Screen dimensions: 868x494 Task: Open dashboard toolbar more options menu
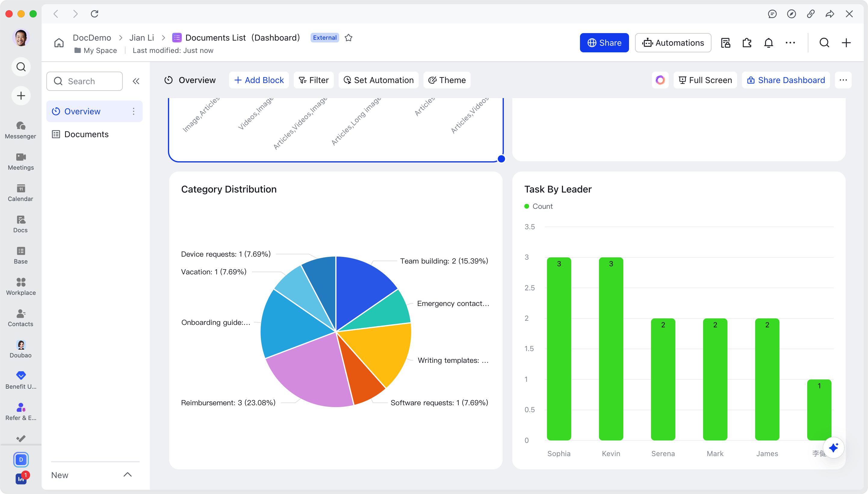click(x=843, y=80)
